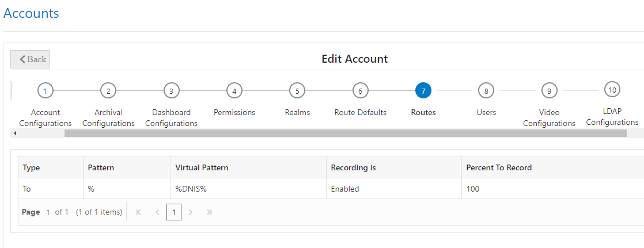Click the horizontal stepper scrollbar thumb
The image size is (644, 248).
(345, 133)
